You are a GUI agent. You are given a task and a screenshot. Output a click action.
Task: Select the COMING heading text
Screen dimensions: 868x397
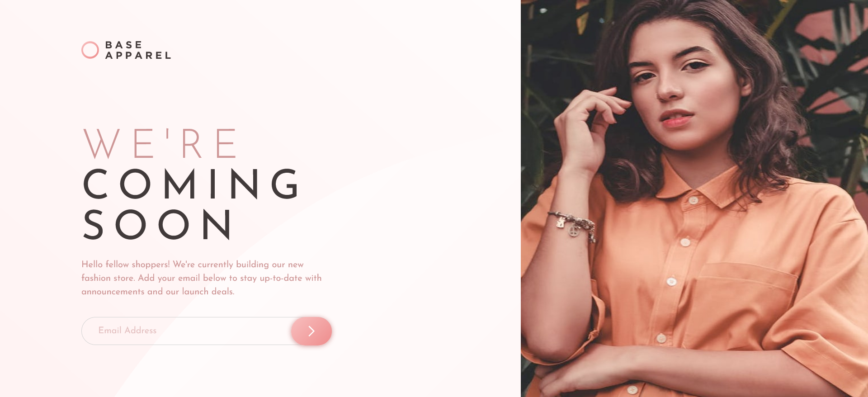coord(191,184)
